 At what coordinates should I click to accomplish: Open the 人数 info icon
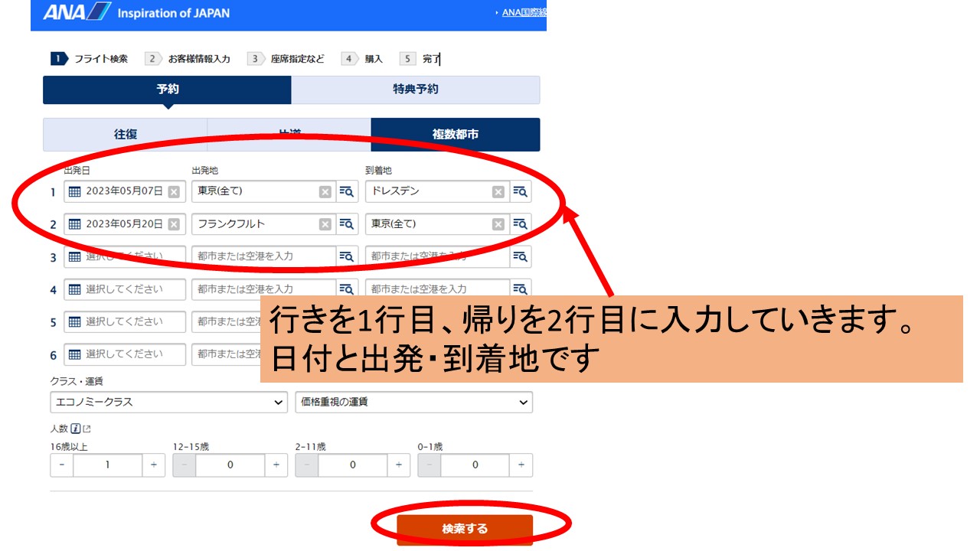click(x=76, y=429)
